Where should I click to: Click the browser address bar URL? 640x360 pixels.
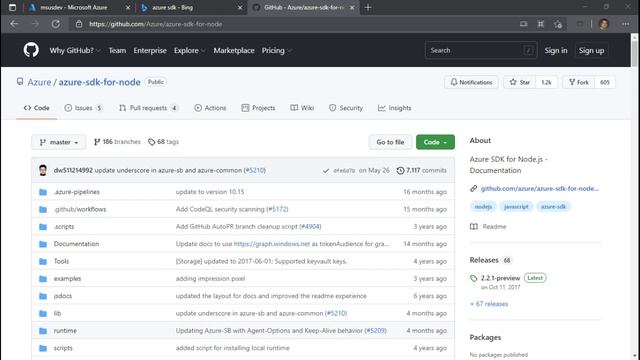pos(156,24)
